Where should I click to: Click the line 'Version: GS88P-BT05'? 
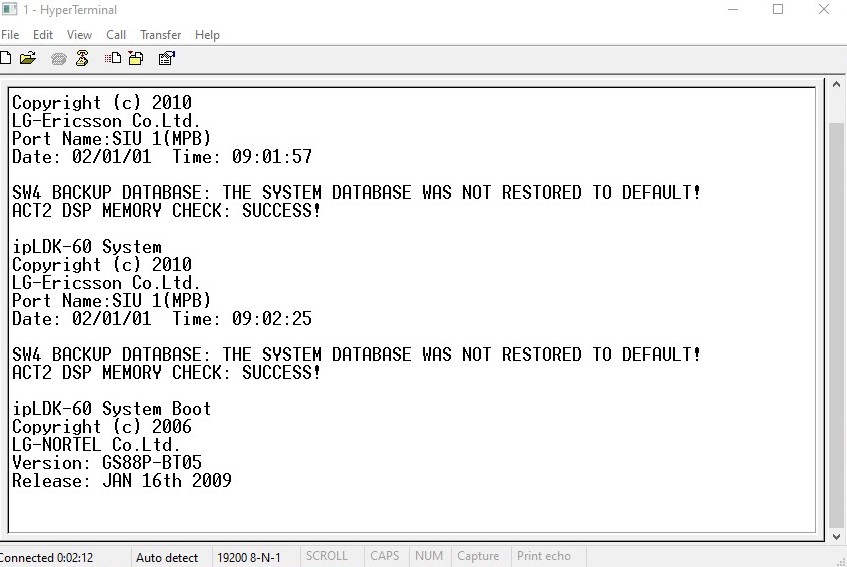tap(107, 463)
